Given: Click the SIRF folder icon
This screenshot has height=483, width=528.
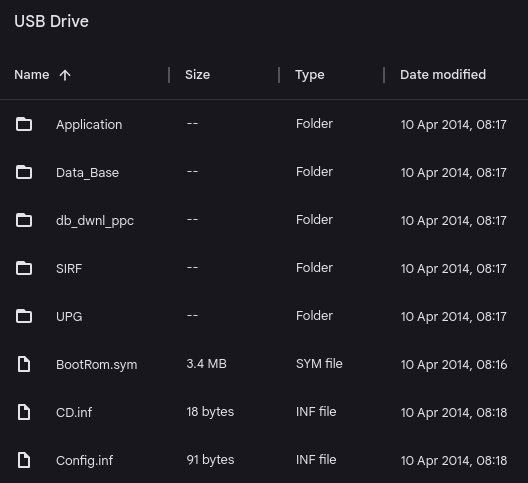Looking at the screenshot, I should pos(24,268).
